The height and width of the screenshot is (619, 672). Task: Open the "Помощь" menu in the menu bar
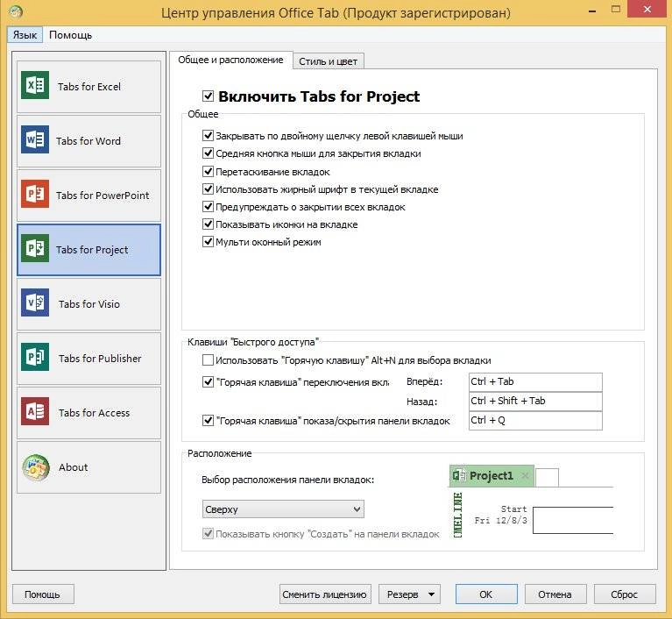click(x=70, y=35)
